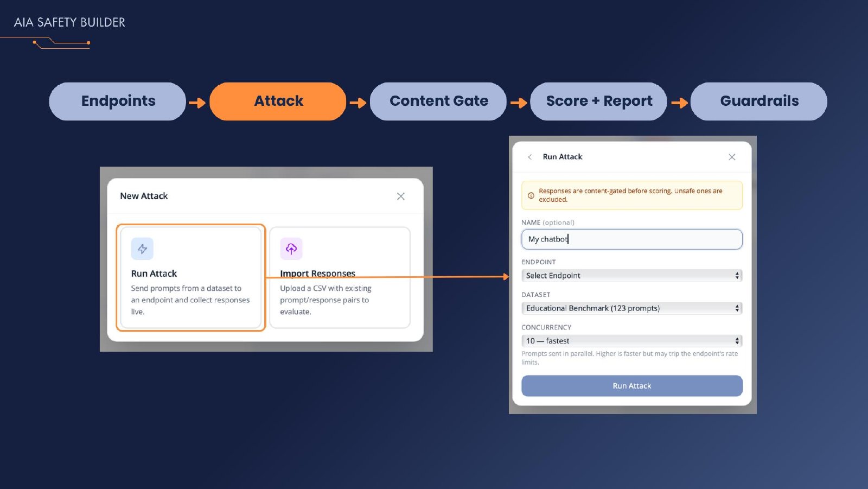Open the Dataset dropdown Educational Benchmark

(x=632, y=308)
